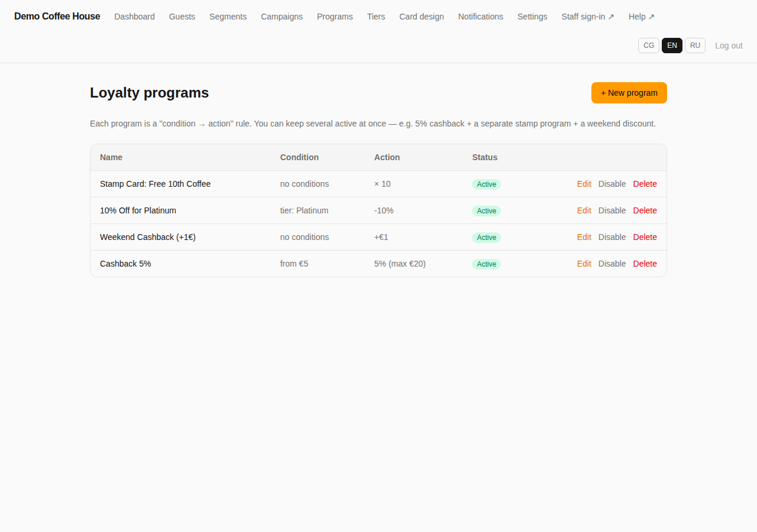Open the Staff sign-in external link
This screenshot has height=532, width=757.
click(x=588, y=17)
